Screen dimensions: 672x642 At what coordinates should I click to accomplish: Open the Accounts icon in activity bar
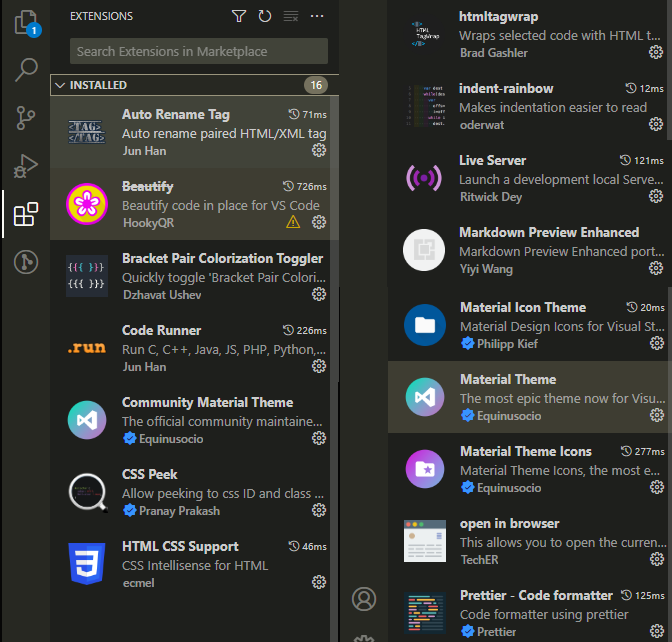point(364,599)
